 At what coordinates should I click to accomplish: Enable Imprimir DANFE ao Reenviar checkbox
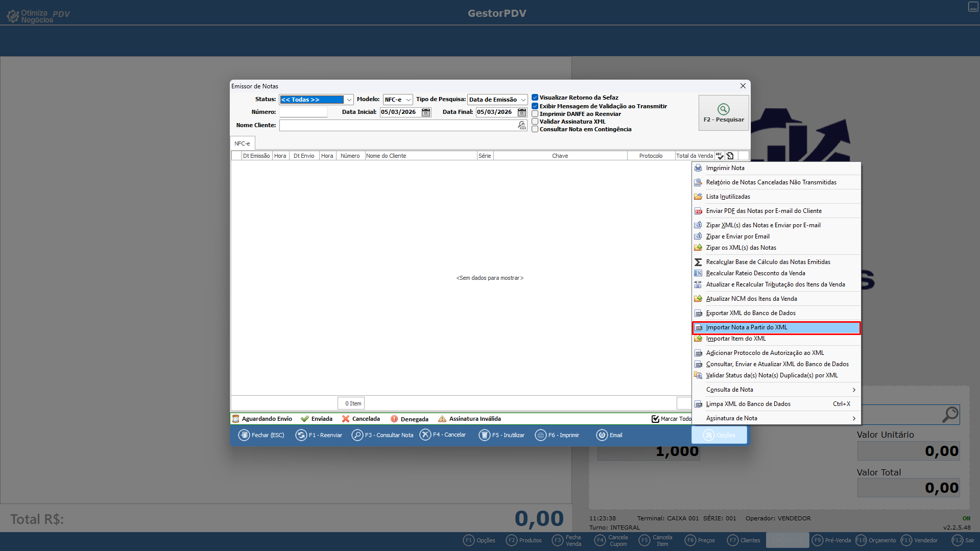pyautogui.click(x=535, y=114)
